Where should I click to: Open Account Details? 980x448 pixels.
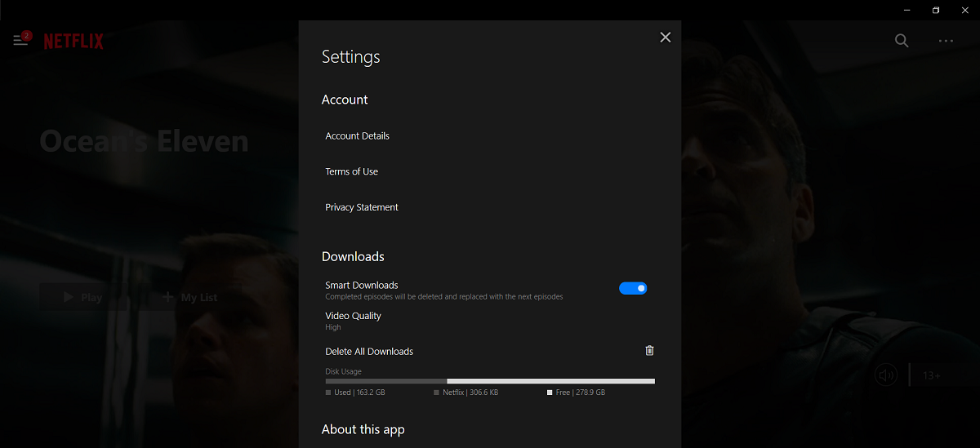click(357, 136)
